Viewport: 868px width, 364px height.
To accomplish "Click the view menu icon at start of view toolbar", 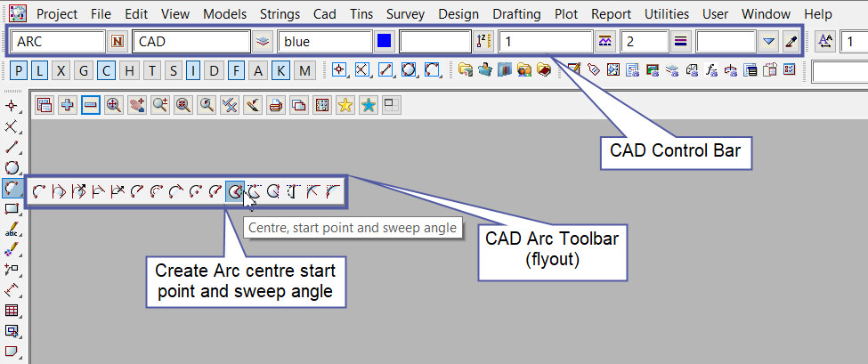I will pos(45,105).
